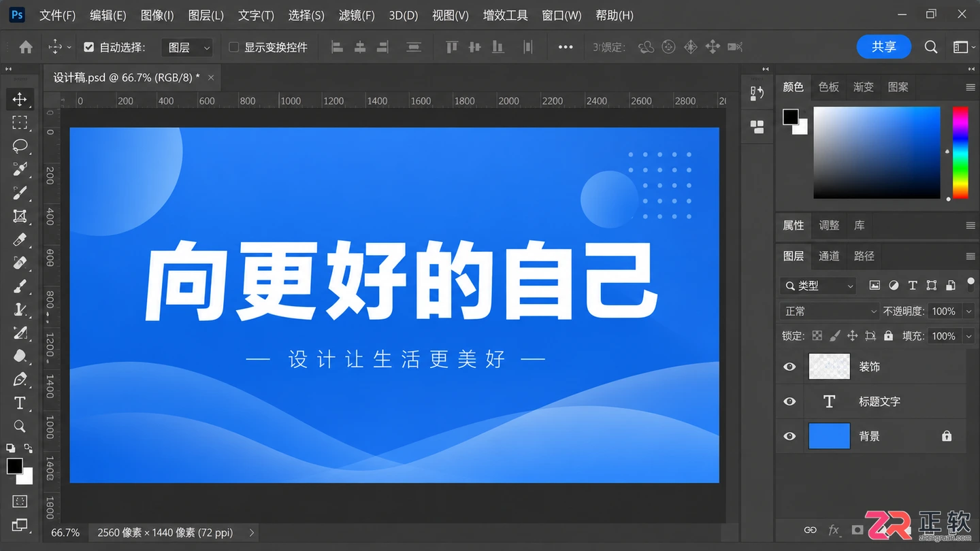This screenshot has width=980, height=551.
Task: Hide the 背景 layer
Action: tap(789, 436)
